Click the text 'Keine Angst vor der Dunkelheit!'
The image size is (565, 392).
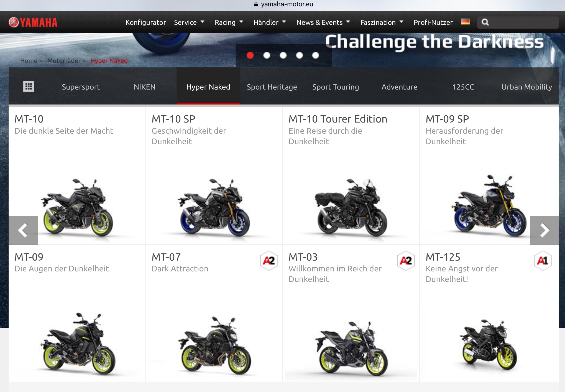click(x=461, y=274)
